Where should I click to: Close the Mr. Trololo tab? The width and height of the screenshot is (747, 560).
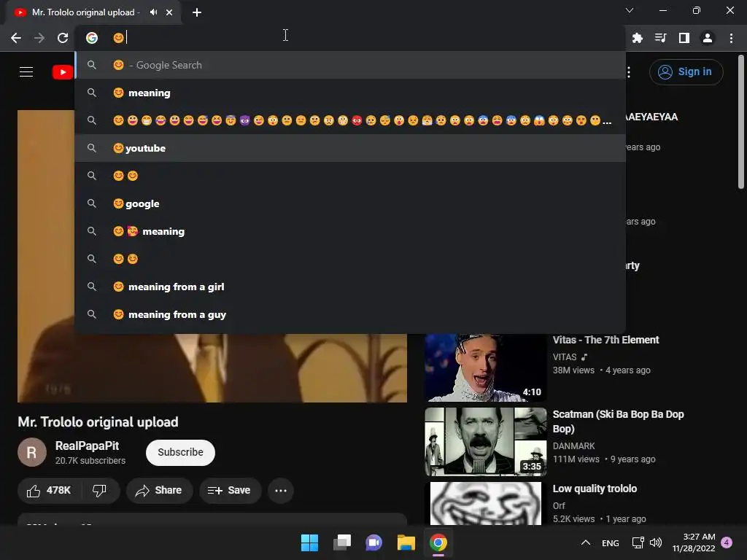click(x=169, y=12)
